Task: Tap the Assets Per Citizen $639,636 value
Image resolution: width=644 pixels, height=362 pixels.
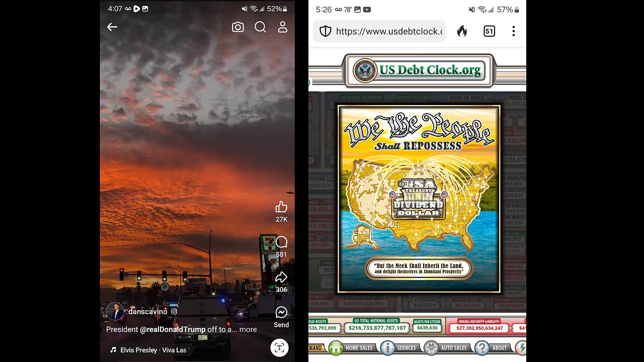Action: click(x=427, y=328)
